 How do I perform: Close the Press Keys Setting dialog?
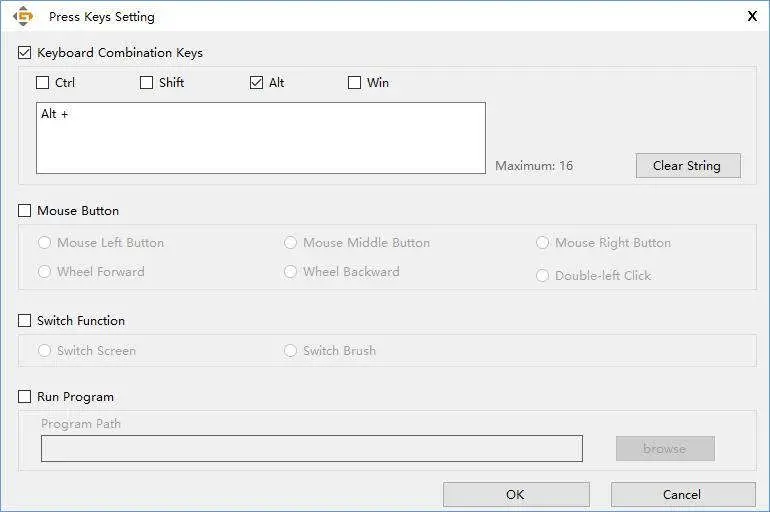(x=751, y=16)
